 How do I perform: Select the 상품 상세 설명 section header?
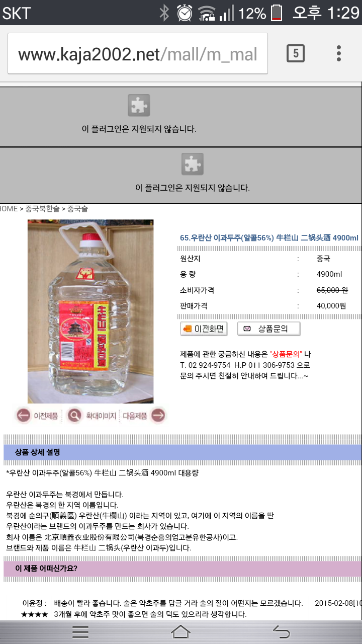click(183, 452)
